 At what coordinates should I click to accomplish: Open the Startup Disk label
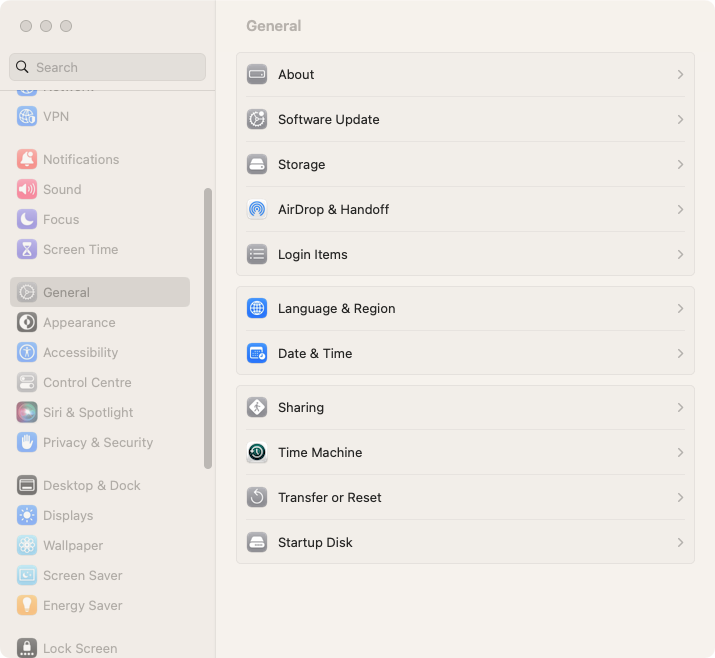(x=315, y=543)
